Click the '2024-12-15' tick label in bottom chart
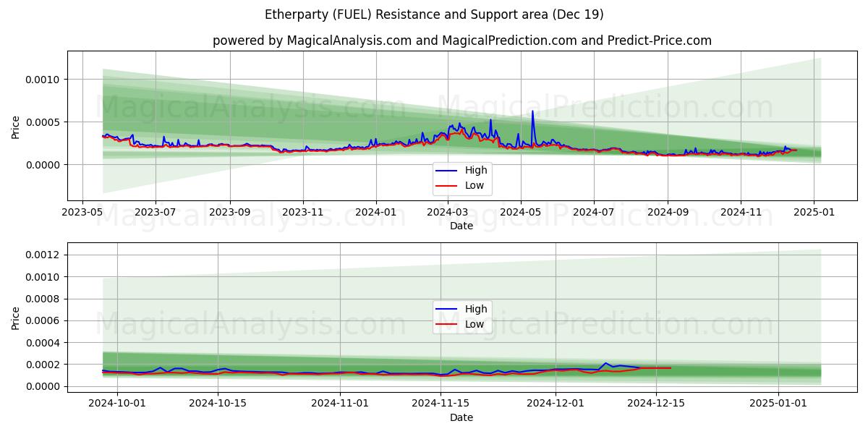Image resolution: width=868 pixels, height=434 pixels. (656, 404)
